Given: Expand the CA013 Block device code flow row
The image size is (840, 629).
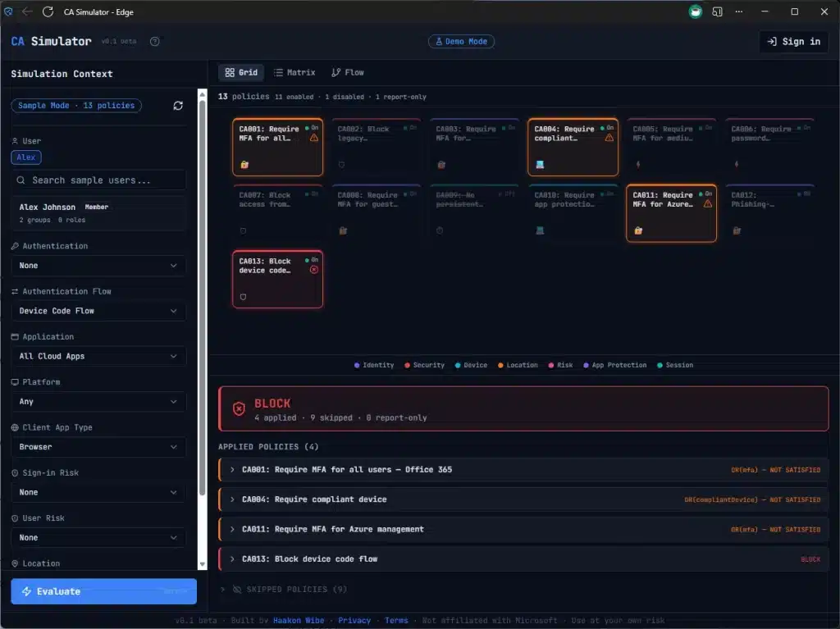Looking at the screenshot, I should click(232, 559).
